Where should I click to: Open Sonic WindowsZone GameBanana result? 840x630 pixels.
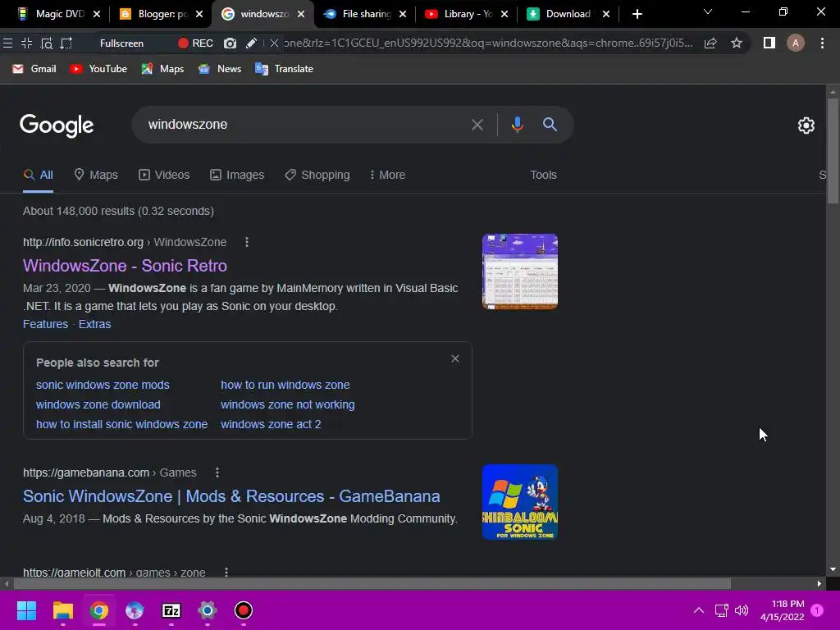pyautogui.click(x=231, y=496)
